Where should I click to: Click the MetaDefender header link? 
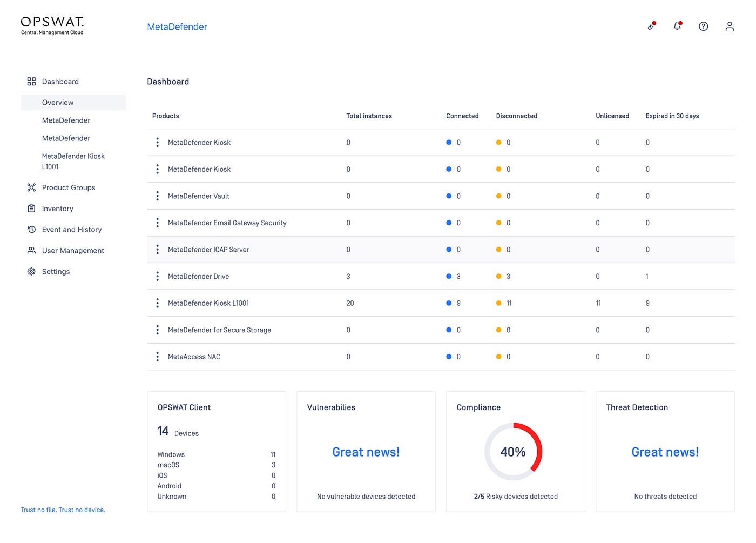177,27
